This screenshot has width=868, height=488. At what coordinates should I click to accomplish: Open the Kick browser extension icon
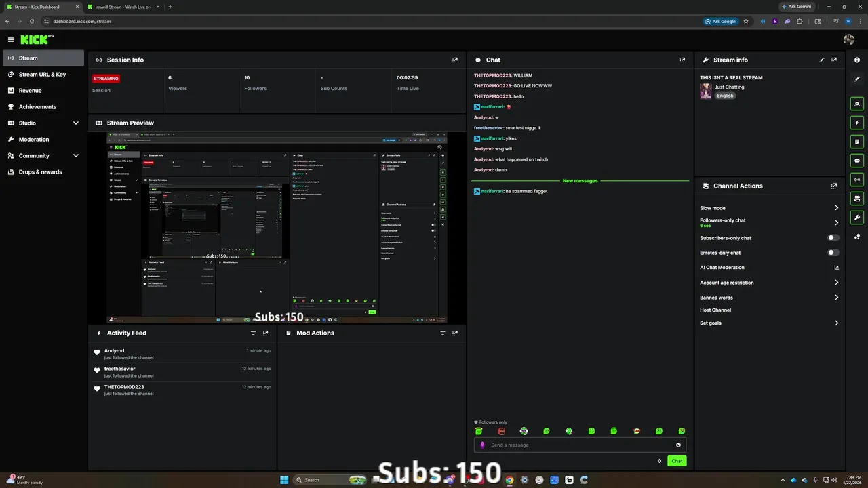[775, 21]
